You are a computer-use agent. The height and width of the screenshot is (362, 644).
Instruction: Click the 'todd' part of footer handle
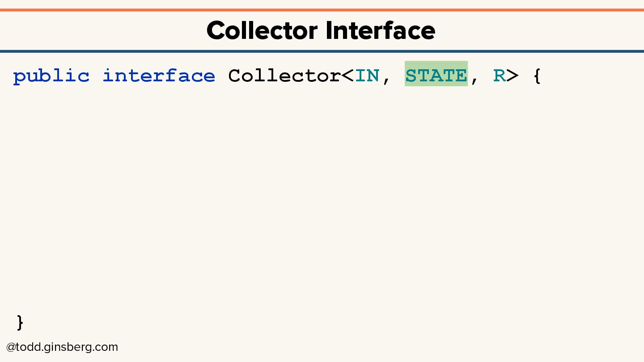[x=29, y=347]
